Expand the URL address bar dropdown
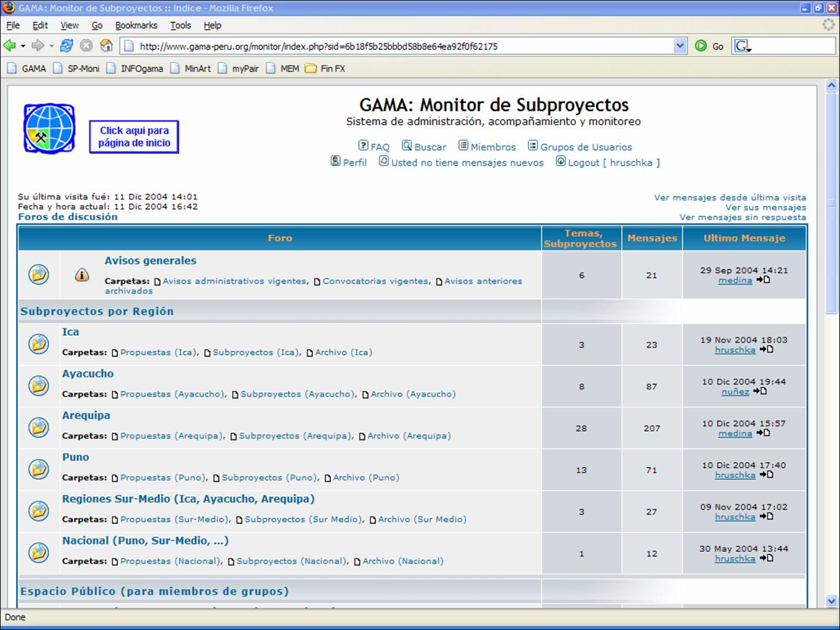This screenshot has width=840, height=630. pos(680,46)
